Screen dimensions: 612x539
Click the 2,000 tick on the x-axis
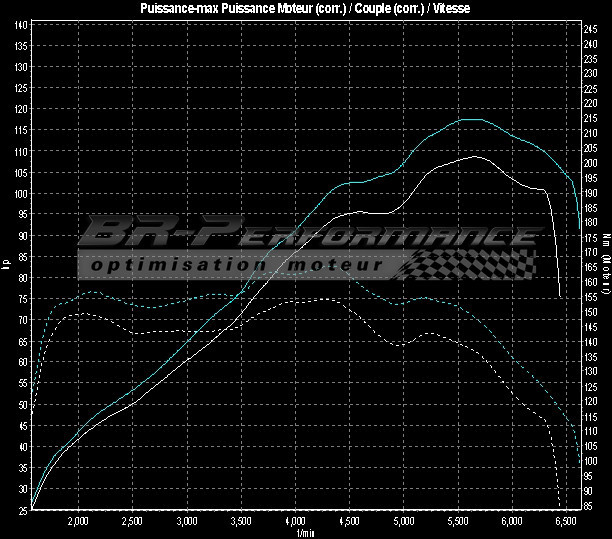pyautogui.click(x=79, y=522)
